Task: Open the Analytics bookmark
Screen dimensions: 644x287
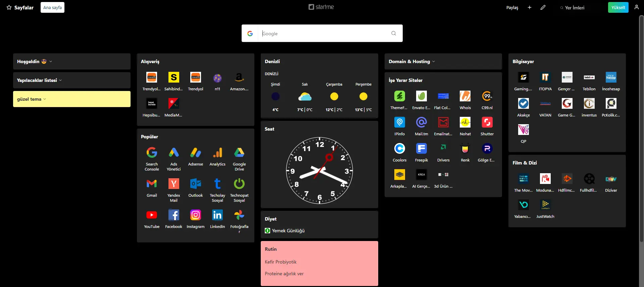Action: click(217, 153)
